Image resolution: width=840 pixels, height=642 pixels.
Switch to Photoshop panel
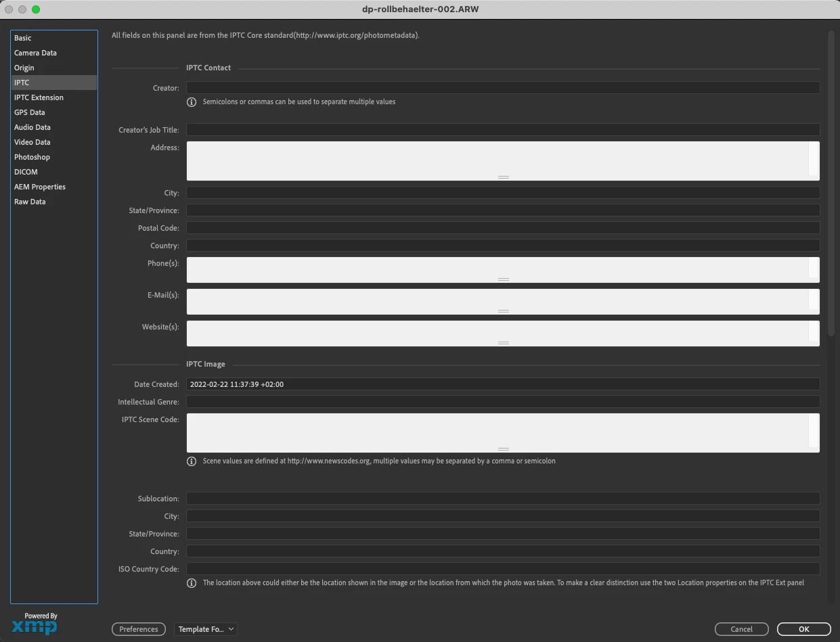coord(54,157)
